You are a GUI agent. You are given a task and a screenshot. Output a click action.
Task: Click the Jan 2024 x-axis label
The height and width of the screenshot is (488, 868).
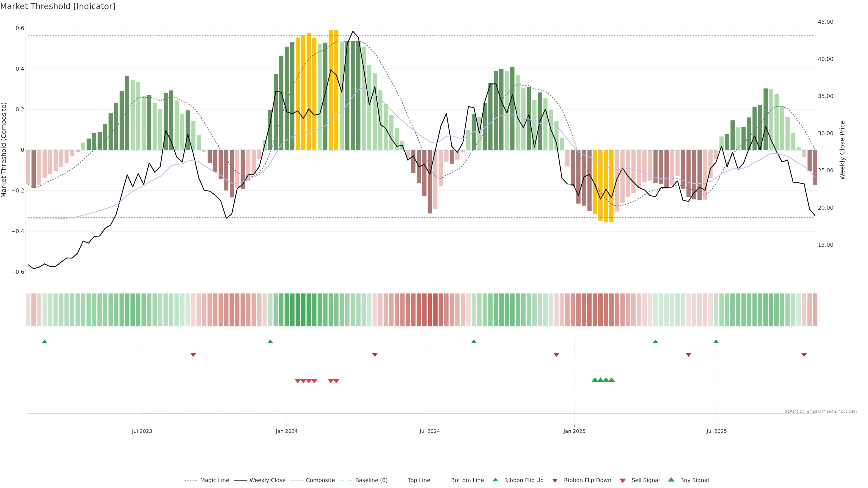[x=286, y=431]
